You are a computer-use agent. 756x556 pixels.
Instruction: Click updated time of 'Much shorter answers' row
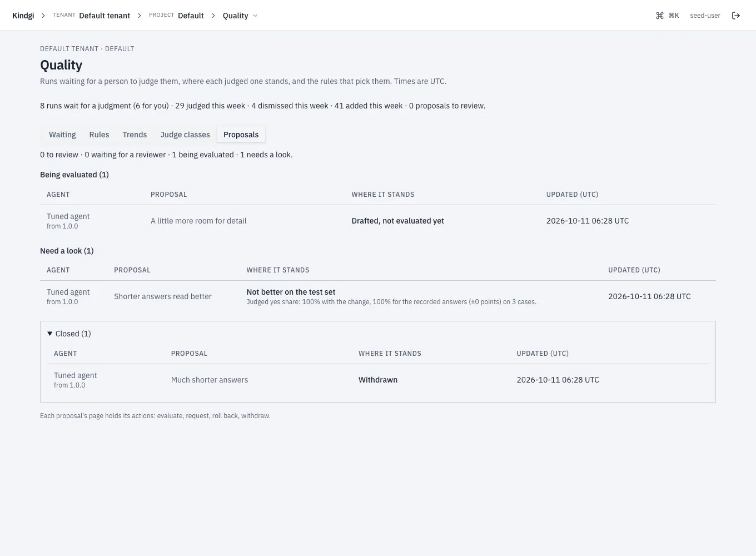[x=558, y=380]
